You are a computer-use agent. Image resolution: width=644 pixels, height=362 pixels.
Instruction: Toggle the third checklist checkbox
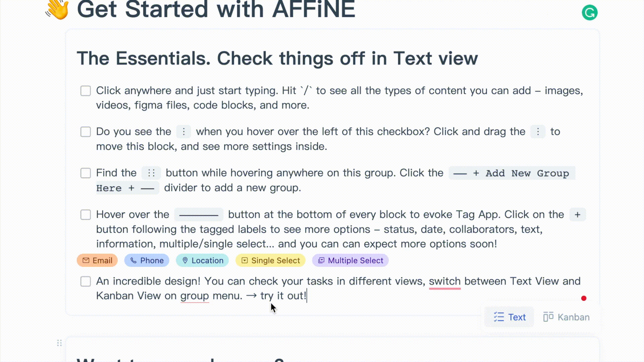86,173
